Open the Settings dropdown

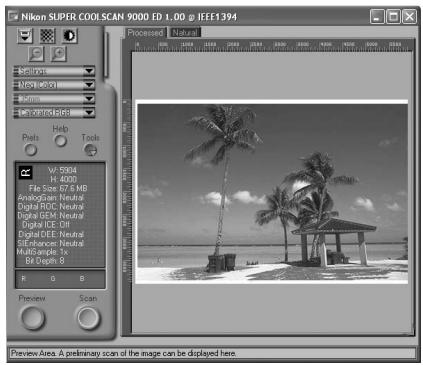click(54, 71)
